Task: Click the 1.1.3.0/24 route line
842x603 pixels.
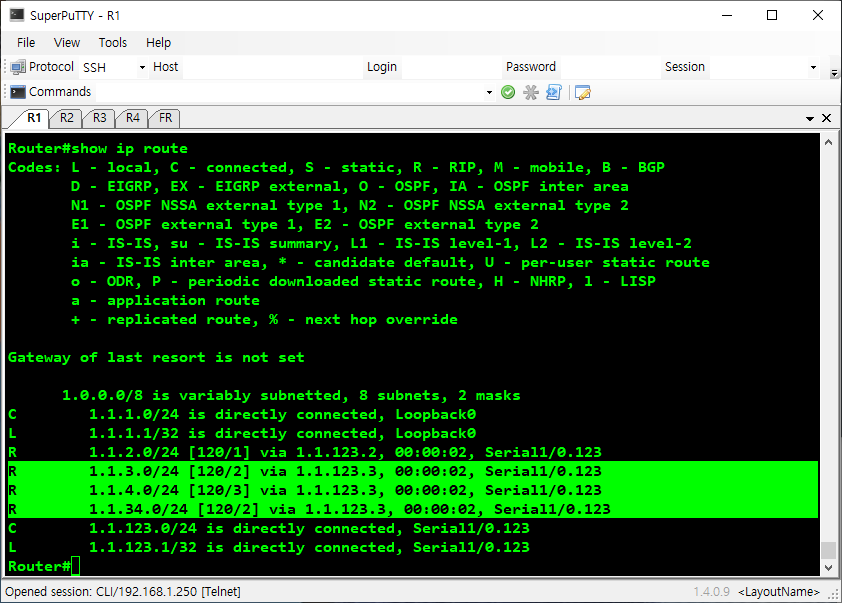Action: pyautogui.click(x=412, y=471)
